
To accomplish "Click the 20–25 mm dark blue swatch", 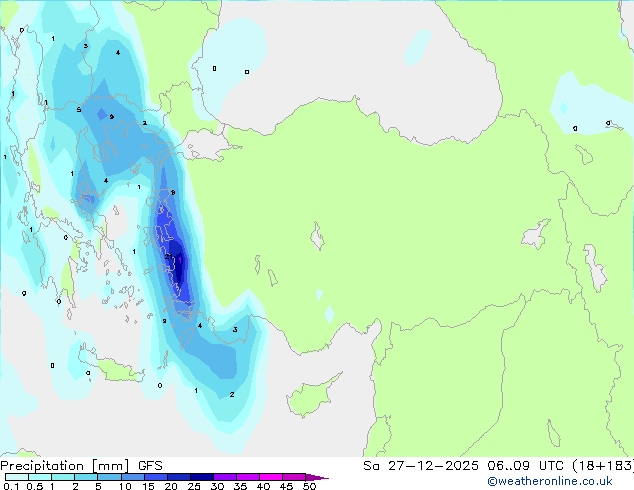I will click(x=178, y=477).
